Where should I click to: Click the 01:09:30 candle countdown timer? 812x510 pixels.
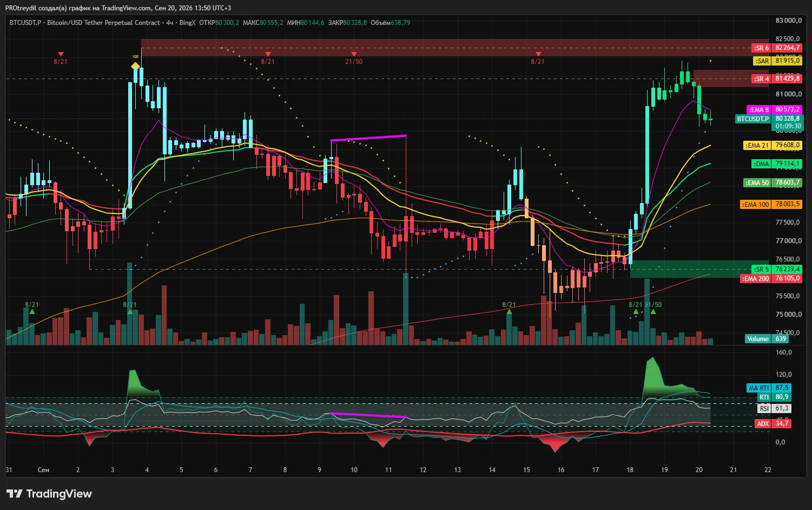[788, 127]
